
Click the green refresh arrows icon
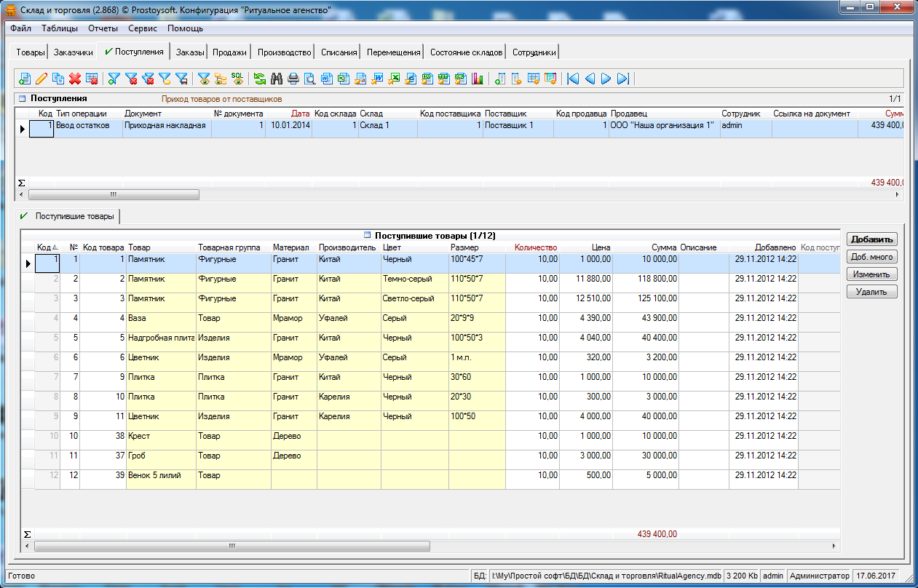260,79
